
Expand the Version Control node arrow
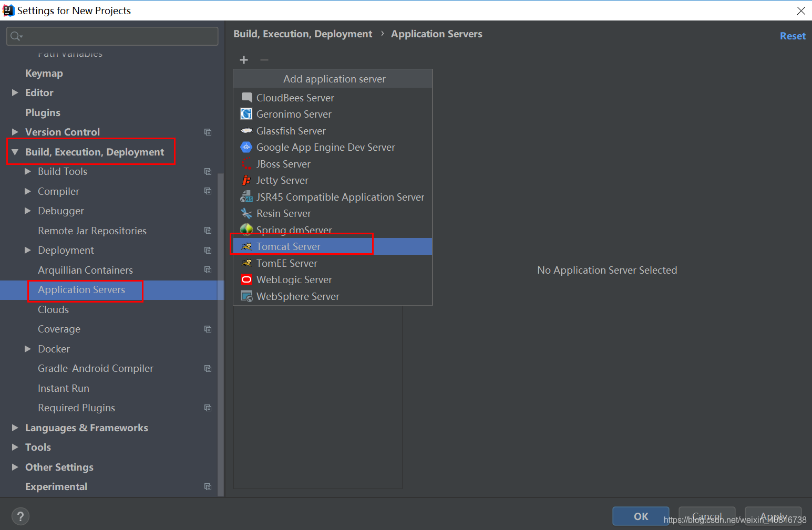click(15, 132)
